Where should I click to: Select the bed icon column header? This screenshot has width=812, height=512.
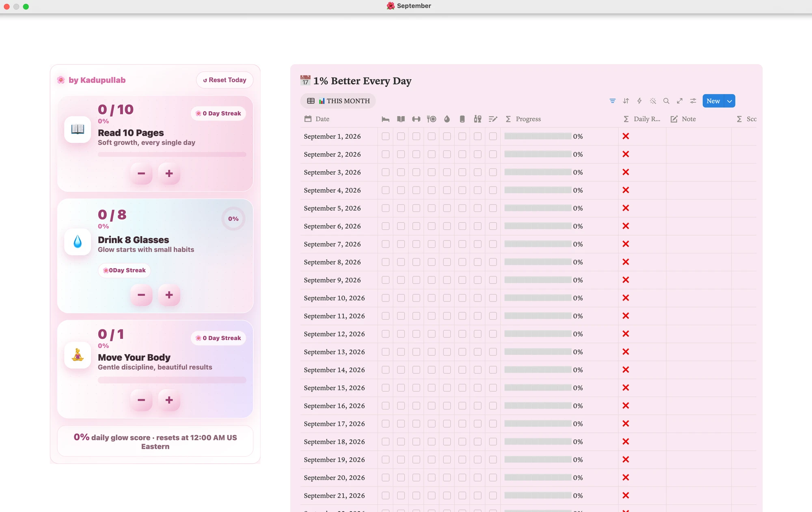point(385,119)
